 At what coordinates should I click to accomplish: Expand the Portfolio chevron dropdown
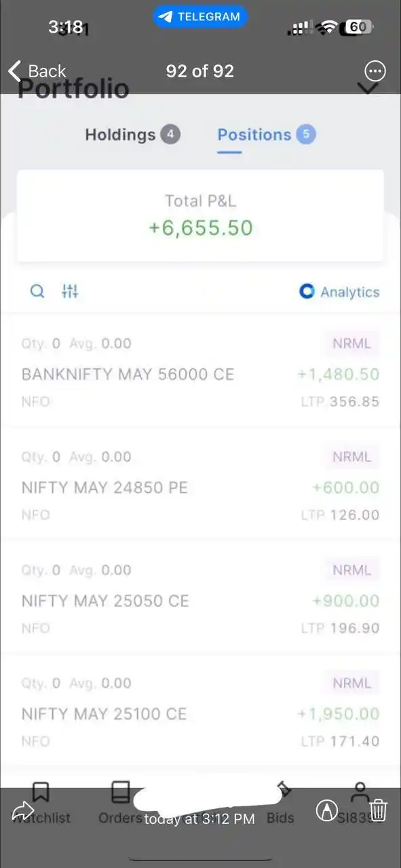click(x=368, y=88)
